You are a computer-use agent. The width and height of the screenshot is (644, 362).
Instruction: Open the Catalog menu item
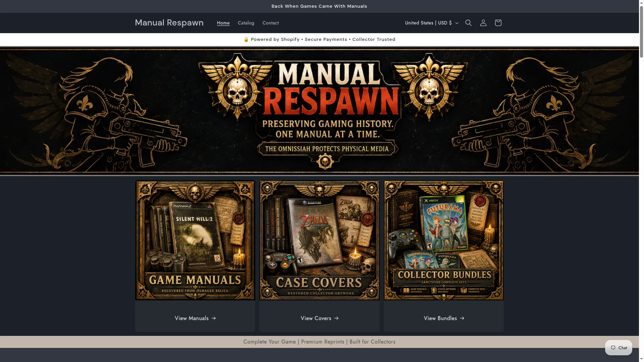tap(246, 23)
